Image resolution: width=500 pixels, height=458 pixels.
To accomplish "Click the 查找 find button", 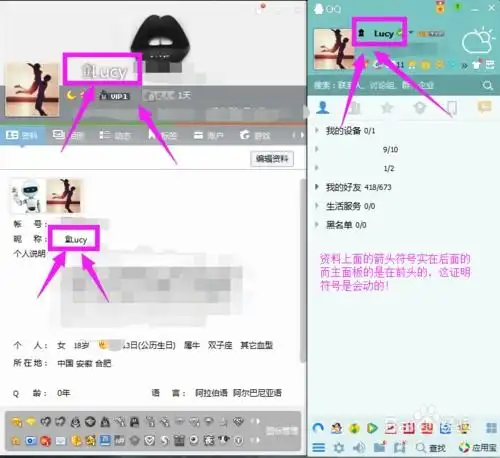I will [431, 448].
